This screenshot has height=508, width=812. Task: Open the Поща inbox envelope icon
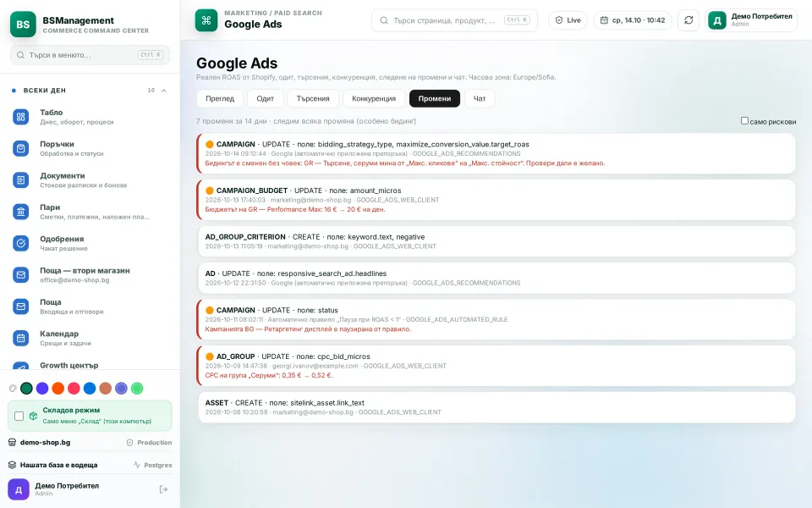20,306
